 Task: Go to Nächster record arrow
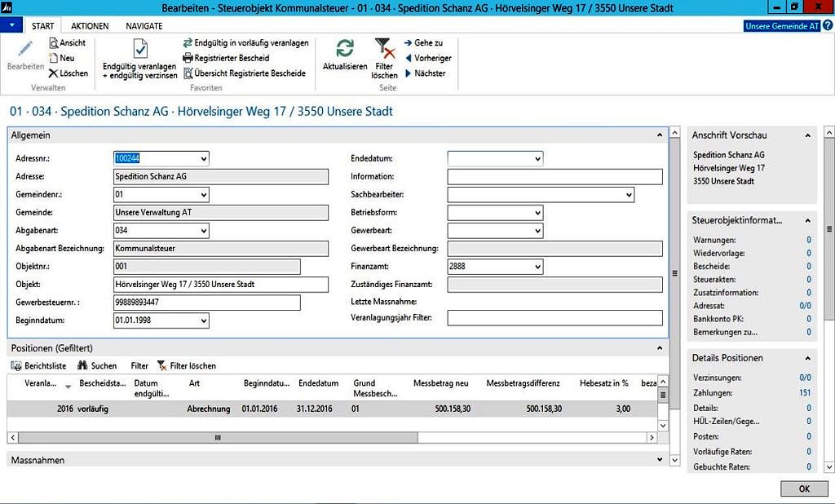[409, 73]
